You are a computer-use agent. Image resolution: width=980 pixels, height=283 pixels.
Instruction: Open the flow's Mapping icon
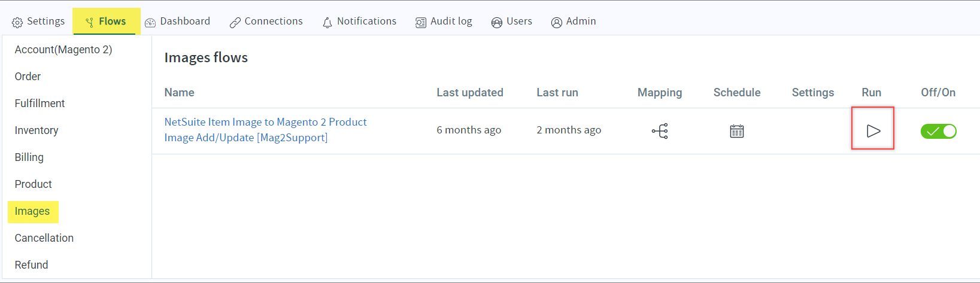click(x=660, y=131)
